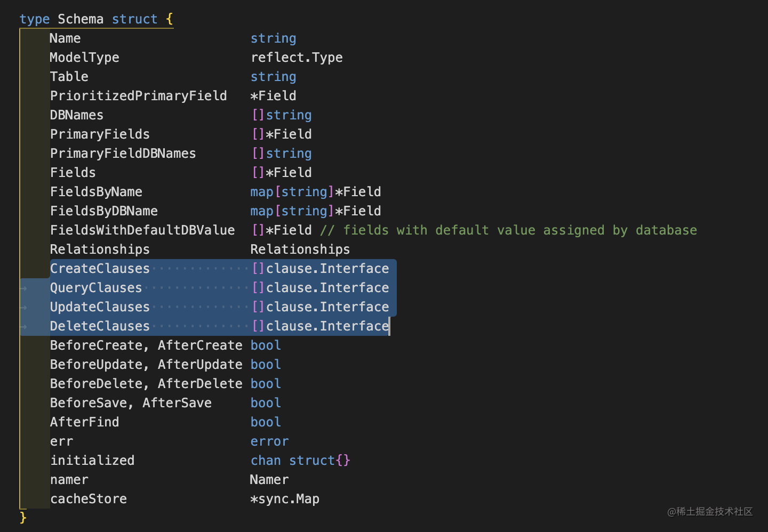
Task: Click the DeleteClauses field name
Action: (x=100, y=326)
